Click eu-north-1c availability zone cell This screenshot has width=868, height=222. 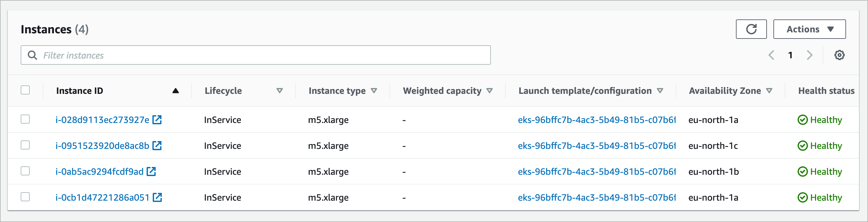coord(713,146)
